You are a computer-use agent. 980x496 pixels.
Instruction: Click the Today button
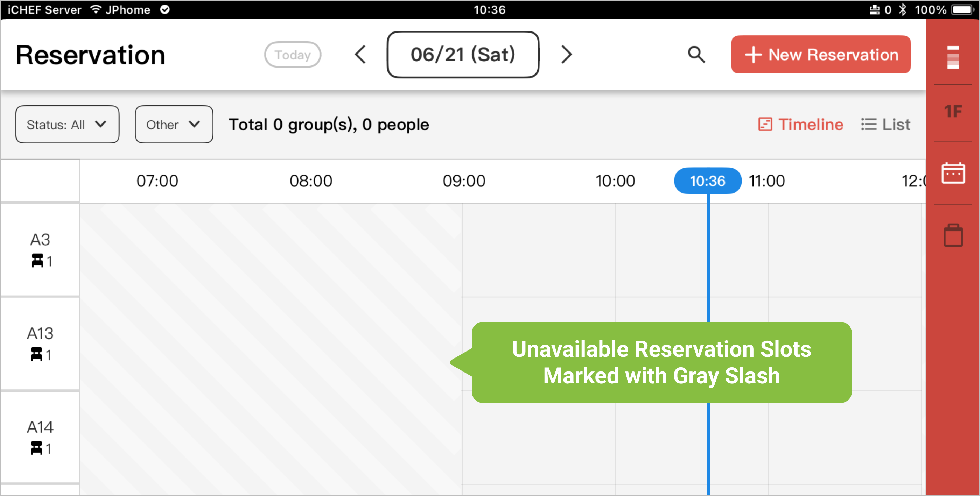(293, 55)
